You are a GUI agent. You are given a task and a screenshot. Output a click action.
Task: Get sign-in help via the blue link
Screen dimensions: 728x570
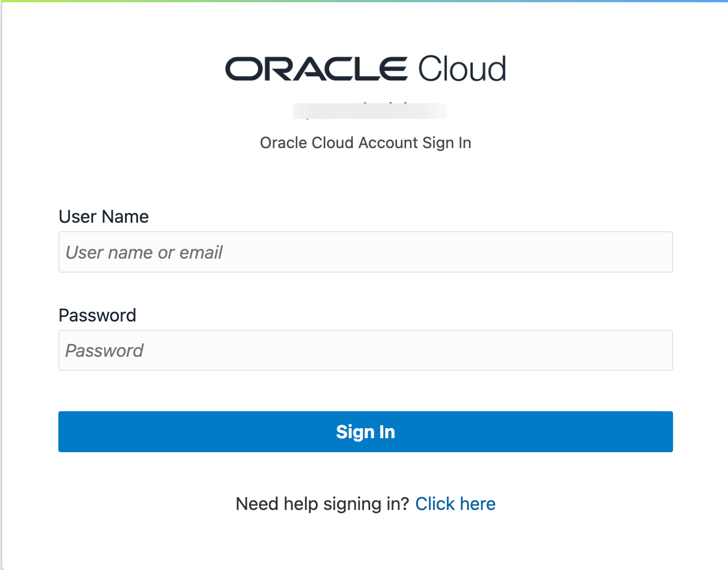[455, 504]
